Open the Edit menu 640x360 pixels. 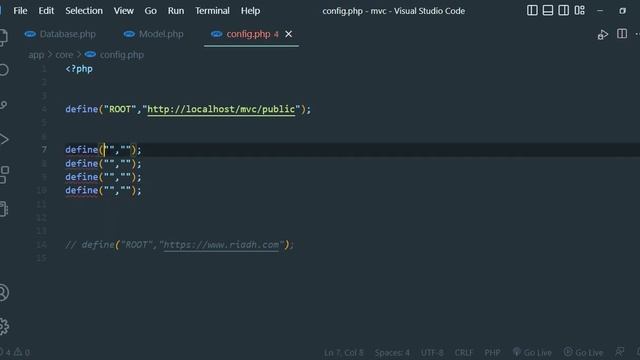pyautogui.click(x=46, y=11)
